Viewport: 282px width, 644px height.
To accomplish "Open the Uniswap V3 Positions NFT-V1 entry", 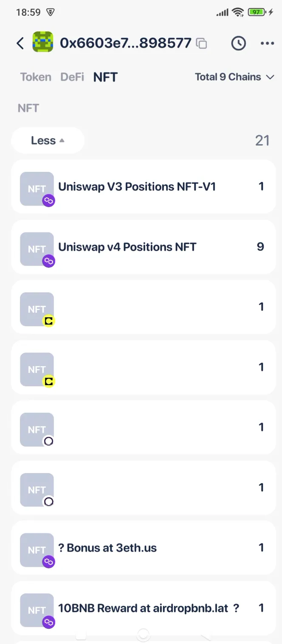I will click(140, 187).
